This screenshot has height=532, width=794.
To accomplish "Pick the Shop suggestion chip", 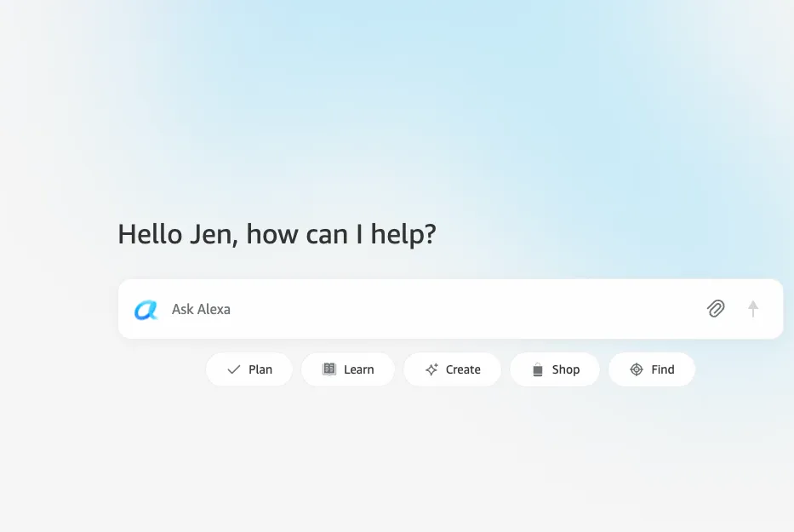I will tap(555, 369).
